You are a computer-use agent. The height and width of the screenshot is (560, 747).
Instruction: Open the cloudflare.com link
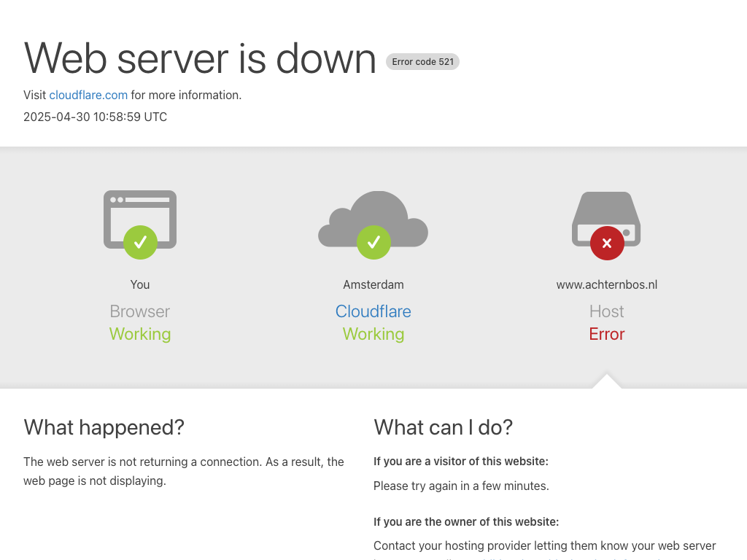click(88, 95)
